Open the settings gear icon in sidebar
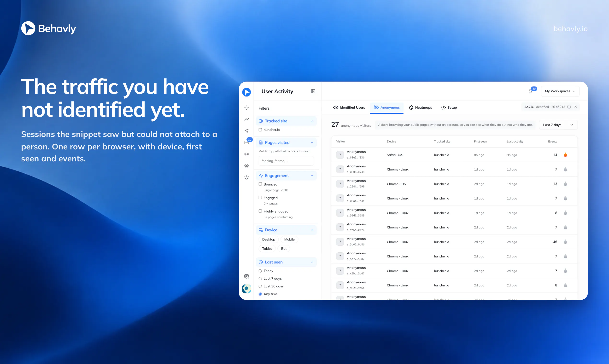The height and width of the screenshot is (364, 609). tap(246, 177)
